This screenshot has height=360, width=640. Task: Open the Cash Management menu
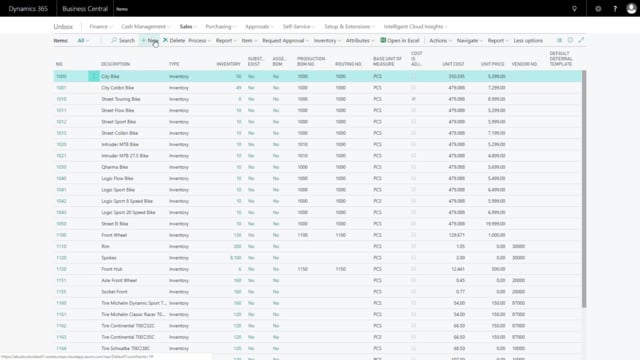pos(146,27)
